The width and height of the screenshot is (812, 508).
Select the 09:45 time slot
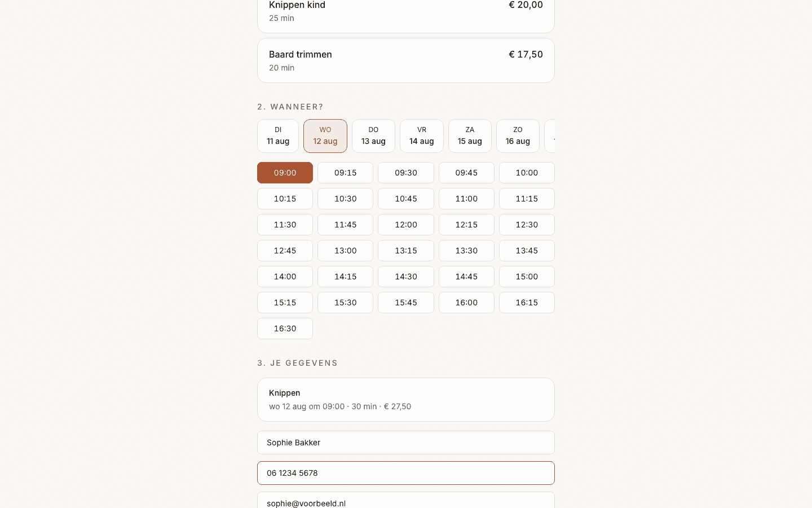point(466,173)
